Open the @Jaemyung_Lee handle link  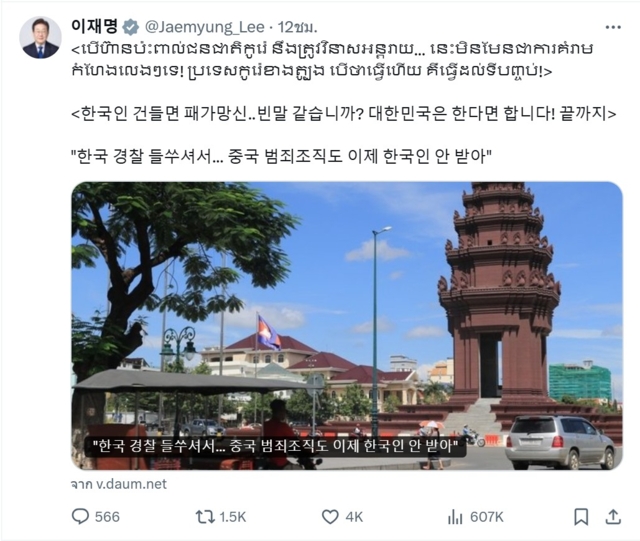[x=204, y=27]
